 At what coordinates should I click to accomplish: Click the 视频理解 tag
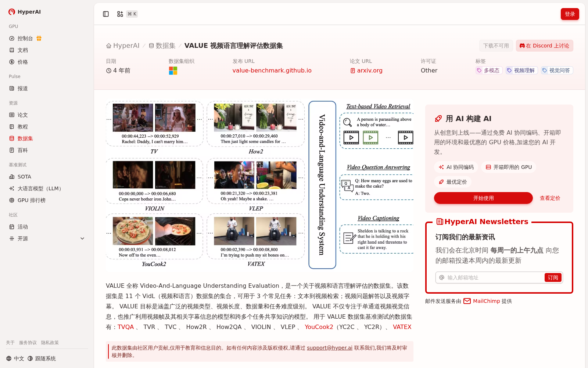point(521,70)
